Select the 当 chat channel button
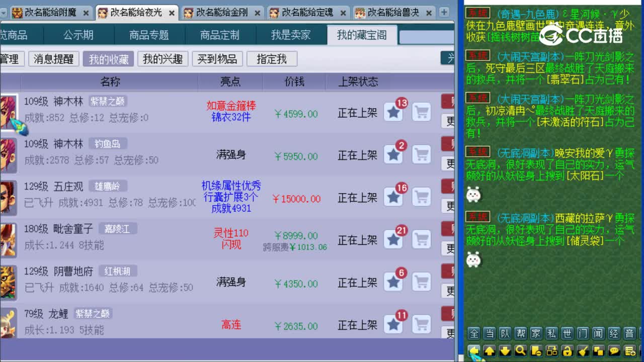Image resolution: width=644 pixels, height=362 pixels. click(x=490, y=333)
